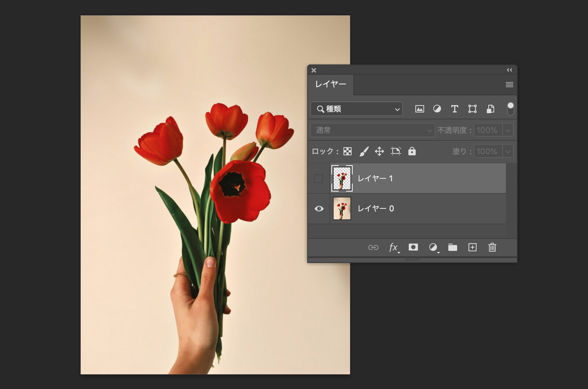Add a layer mask
This screenshot has width=588, height=389.
click(413, 247)
